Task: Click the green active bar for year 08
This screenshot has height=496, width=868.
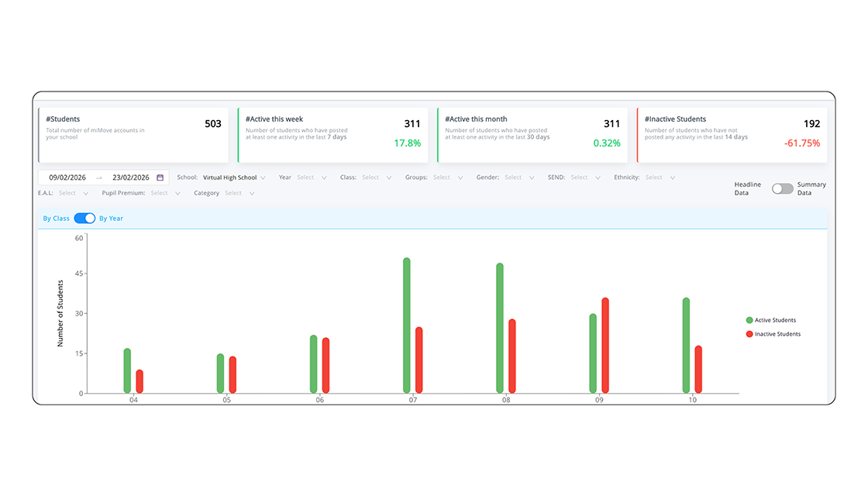Action: 500,329
